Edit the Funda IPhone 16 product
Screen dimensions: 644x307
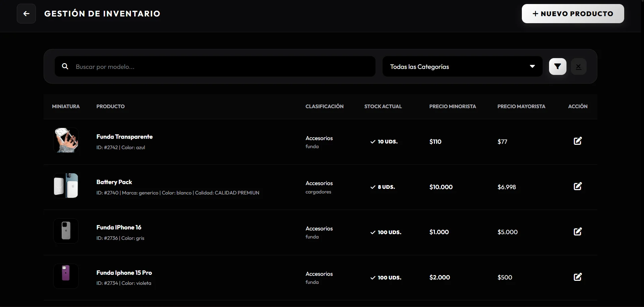tap(578, 232)
